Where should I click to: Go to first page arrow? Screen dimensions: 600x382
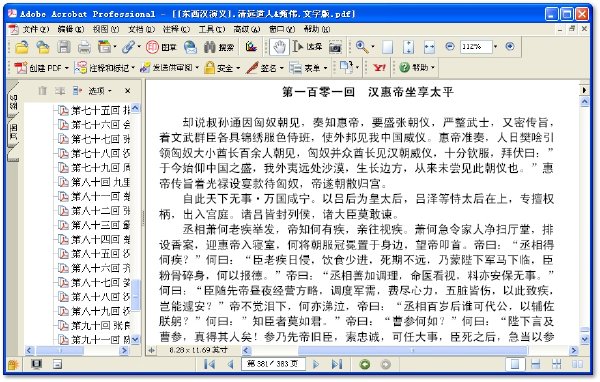[209, 364]
